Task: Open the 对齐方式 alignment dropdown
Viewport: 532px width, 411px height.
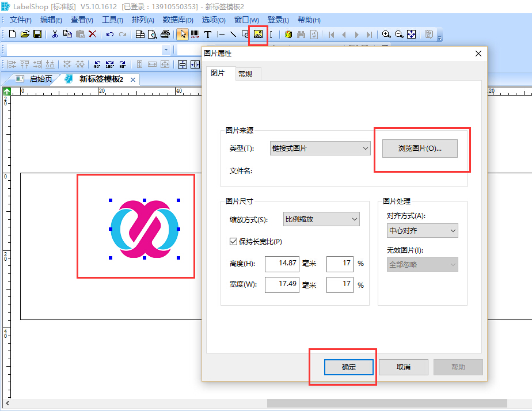Action: (422, 231)
